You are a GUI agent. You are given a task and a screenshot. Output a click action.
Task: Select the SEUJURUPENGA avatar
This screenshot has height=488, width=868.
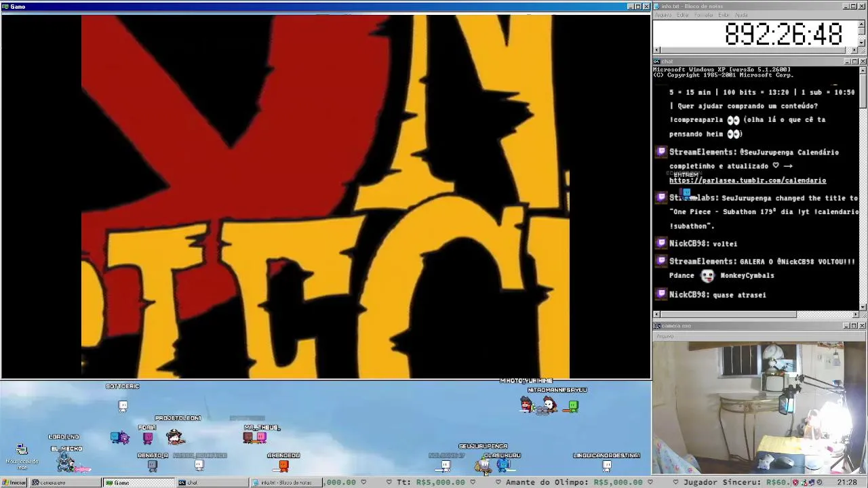(483, 465)
